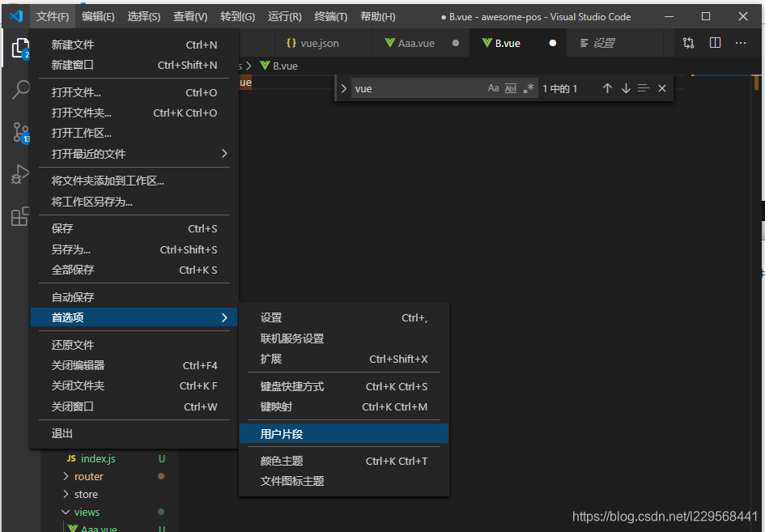Open the 查看(V) menu
This screenshot has width=765, height=532.
[190, 16]
